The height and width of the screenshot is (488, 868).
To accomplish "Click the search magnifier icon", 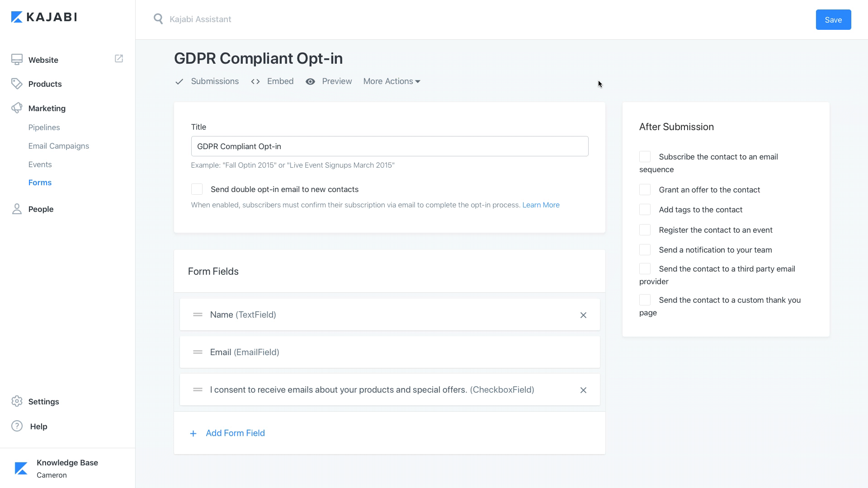I will (x=158, y=19).
